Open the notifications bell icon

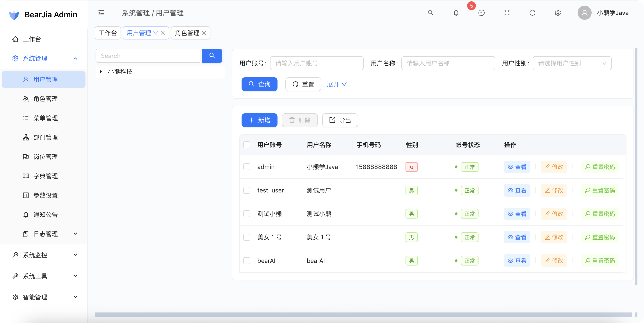pyautogui.click(x=456, y=13)
